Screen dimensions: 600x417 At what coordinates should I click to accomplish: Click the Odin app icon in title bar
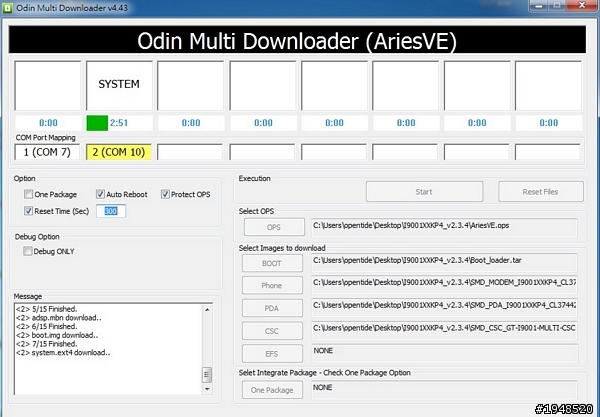(x=7, y=8)
